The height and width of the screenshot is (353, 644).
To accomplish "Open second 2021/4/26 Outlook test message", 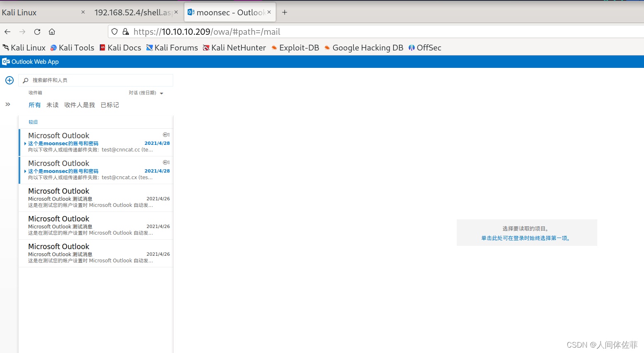I will tap(96, 226).
